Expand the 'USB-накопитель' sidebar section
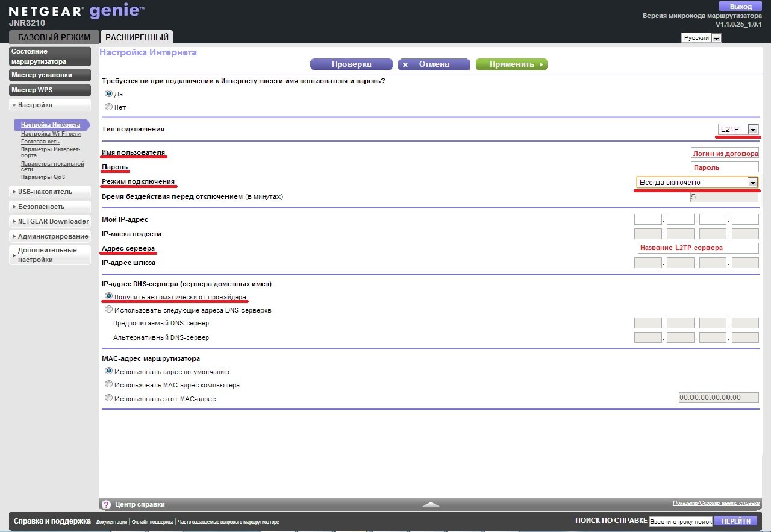Viewport: 771px width, 532px height. pos(50,192)
